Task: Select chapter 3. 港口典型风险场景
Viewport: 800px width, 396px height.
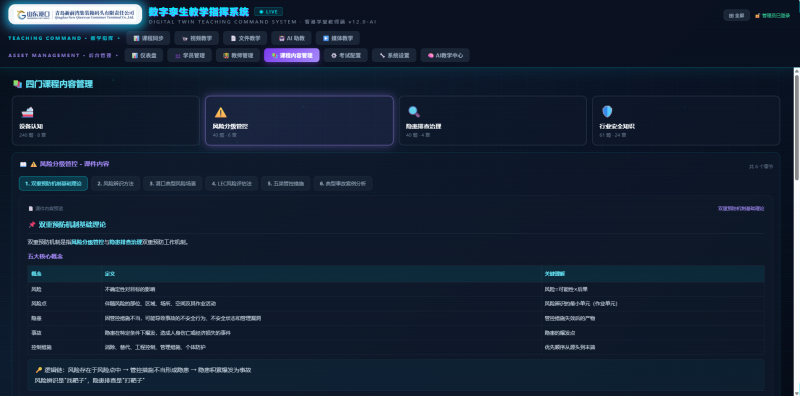Action: tap(173, 183)
